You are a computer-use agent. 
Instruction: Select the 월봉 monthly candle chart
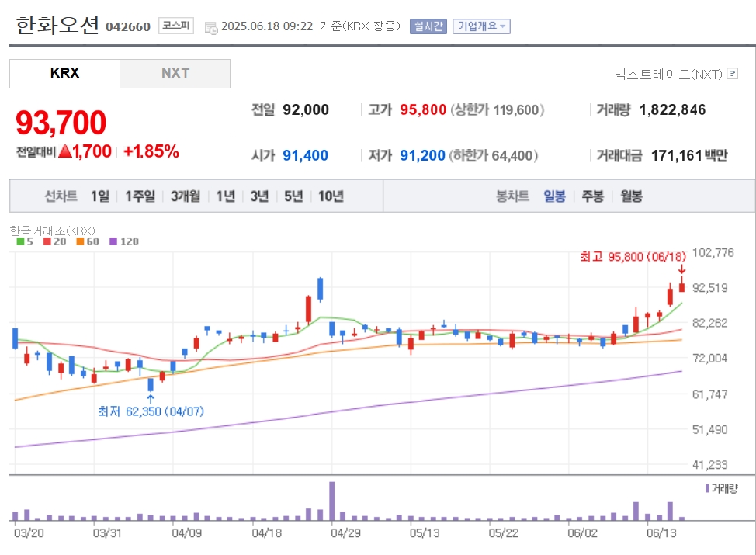[631, 196]
